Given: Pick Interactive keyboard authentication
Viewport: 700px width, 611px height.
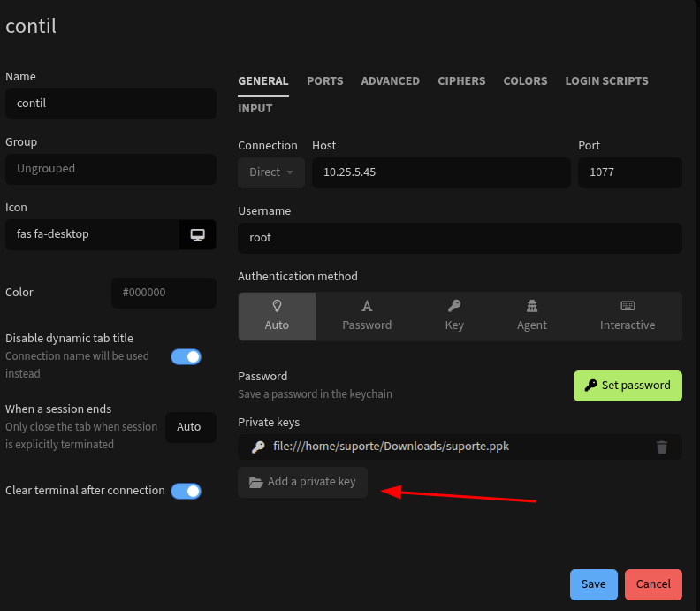Looking at the screenshot, I should (628, 316).
